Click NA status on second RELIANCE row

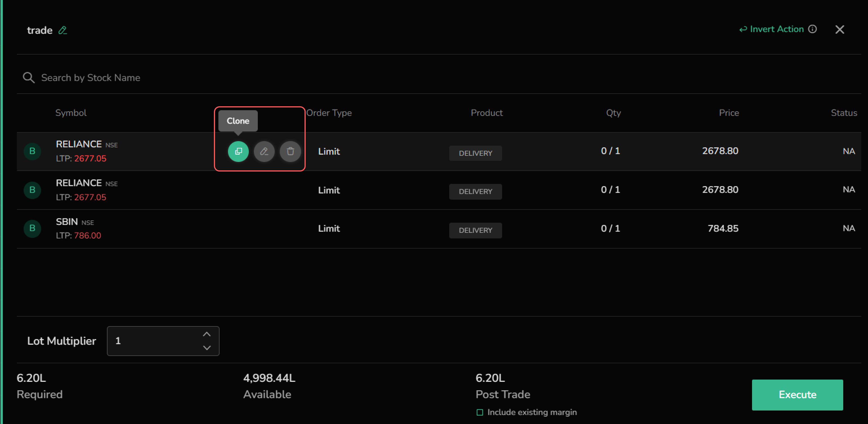[849, 190]
